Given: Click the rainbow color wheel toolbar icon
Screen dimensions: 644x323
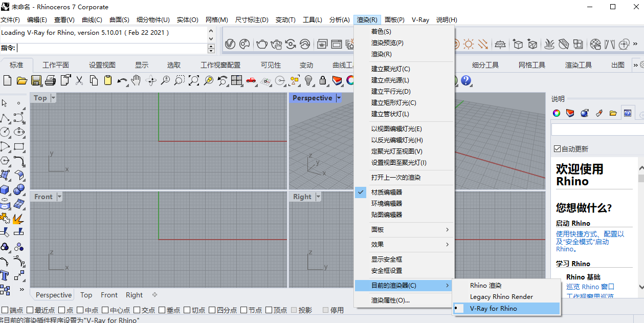Looking at the screenshot, I should 350,81.
